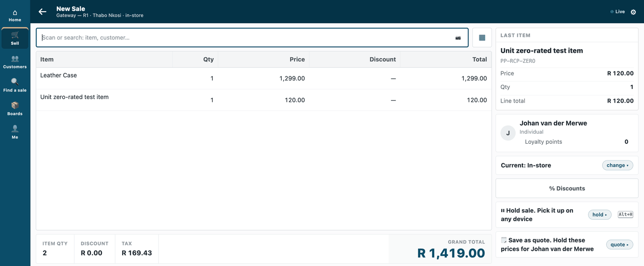Open the % Discounts panel
This screenshot has width=644, height=266.
coord(567,189)
